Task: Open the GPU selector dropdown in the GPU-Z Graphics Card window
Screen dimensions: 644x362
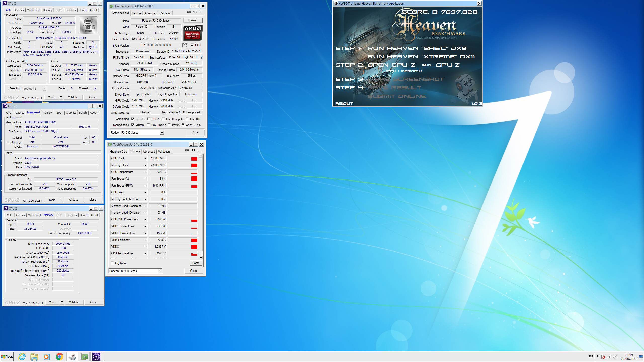Action: coord(162,133)
